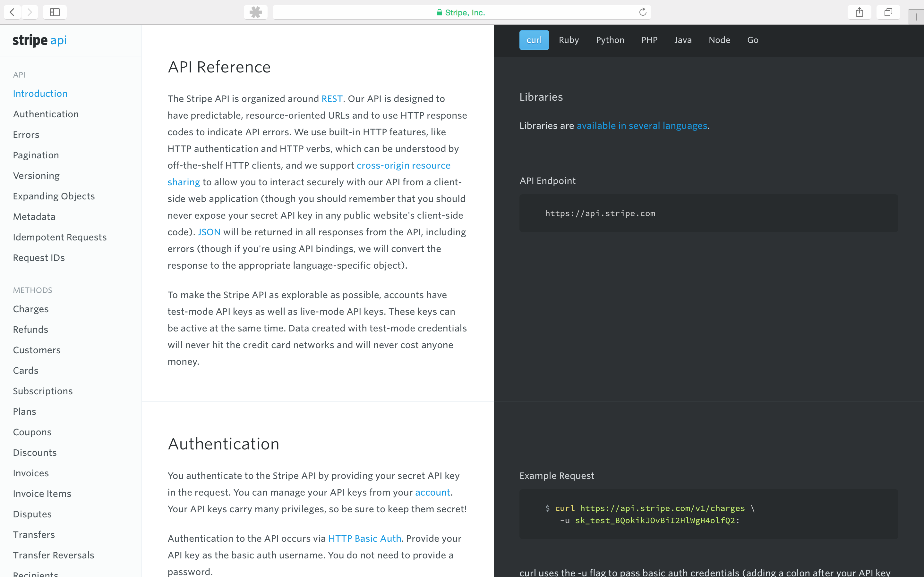Image resolution: width=924 pixels, height=577 pixels.
Task: Click the stripe api logo
Action: pos(40,40)
